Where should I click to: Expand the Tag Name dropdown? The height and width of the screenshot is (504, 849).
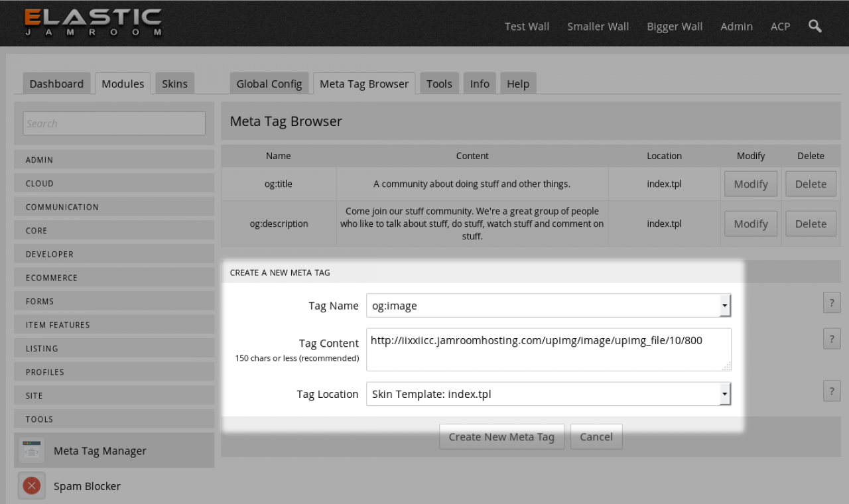[x=724, y=306]
